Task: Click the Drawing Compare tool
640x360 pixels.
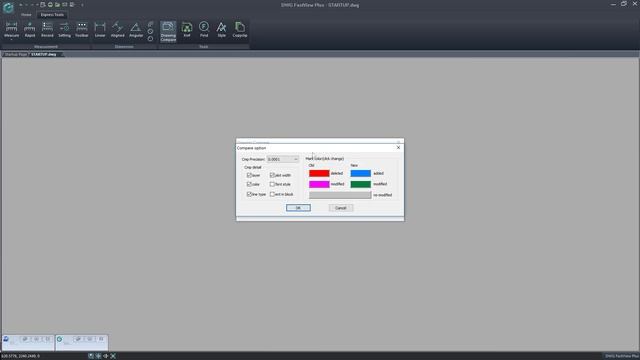Action: [x=168, y=31]
